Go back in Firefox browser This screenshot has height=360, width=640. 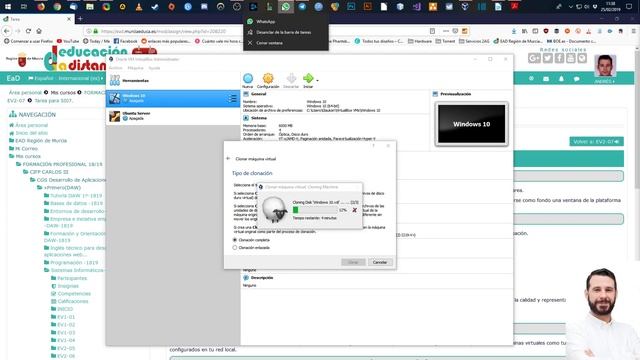click(7, 31)
